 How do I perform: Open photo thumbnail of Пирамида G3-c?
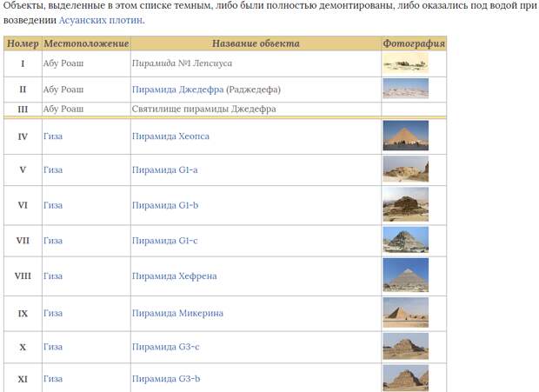point(406,346)
